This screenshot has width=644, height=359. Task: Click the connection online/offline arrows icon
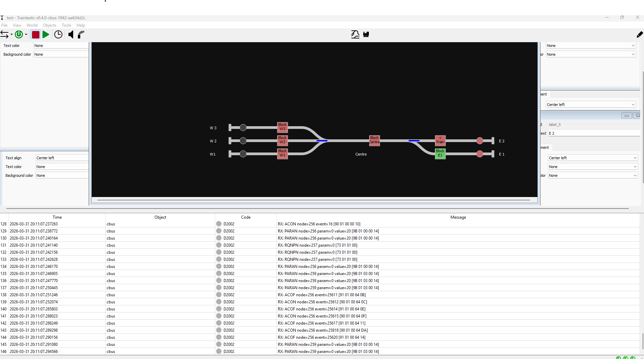pyautogui.click(x=4, y=34)
